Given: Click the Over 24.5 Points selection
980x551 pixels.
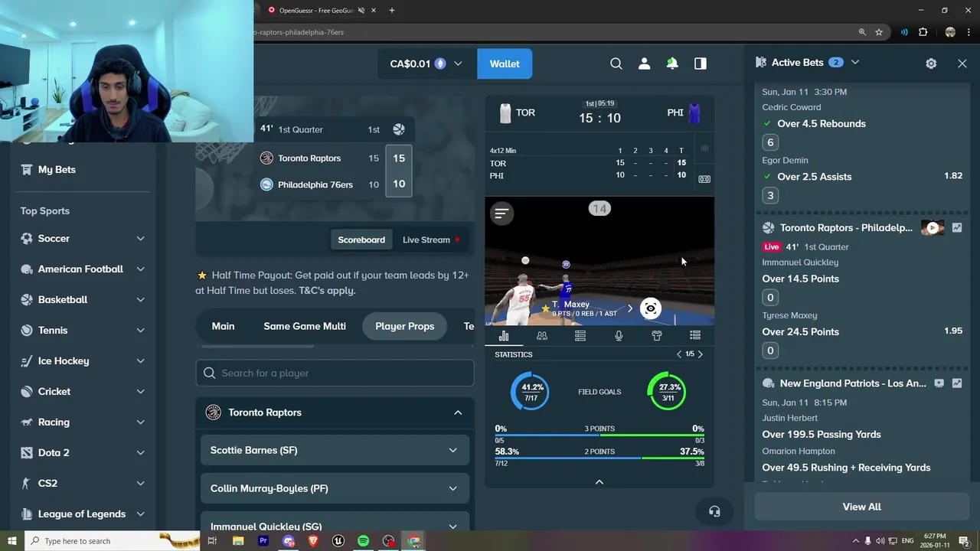Looking at the screenshot, I should tap(801, 331).
